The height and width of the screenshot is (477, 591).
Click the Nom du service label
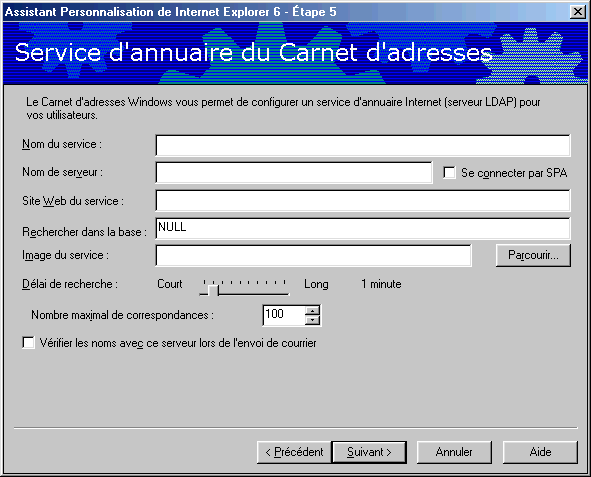[62, 144]
